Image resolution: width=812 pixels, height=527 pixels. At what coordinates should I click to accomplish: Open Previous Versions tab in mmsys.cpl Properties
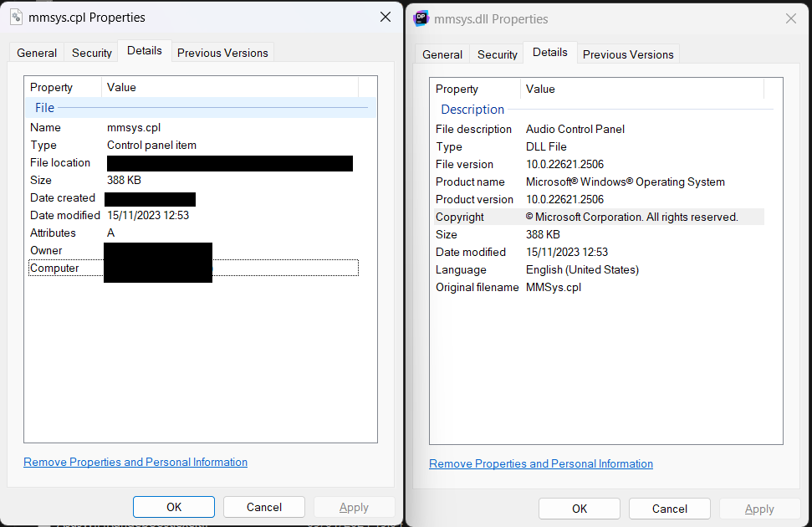tap(222, 53)
